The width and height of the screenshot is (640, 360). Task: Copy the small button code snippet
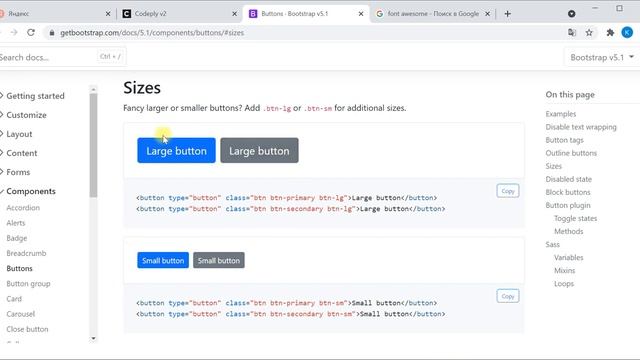(x=508, y=296)
